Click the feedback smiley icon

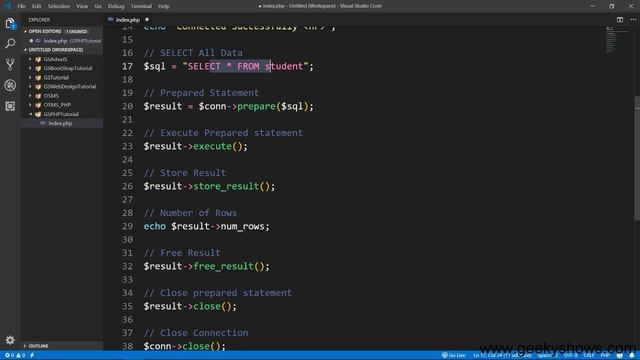[620, 355]
